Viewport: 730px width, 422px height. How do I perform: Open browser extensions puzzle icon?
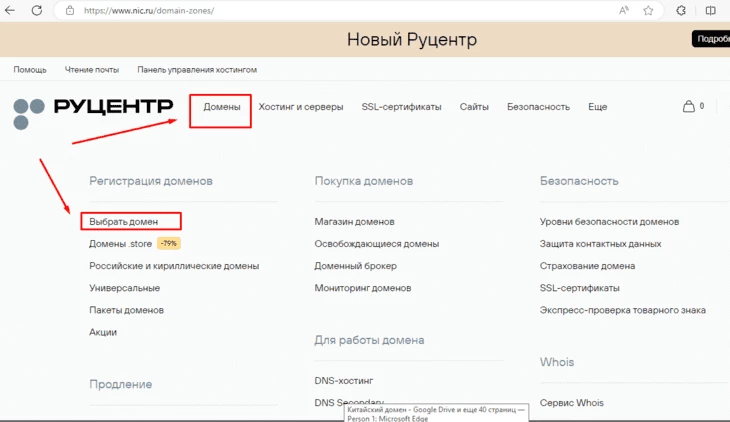tap(681, 10)
